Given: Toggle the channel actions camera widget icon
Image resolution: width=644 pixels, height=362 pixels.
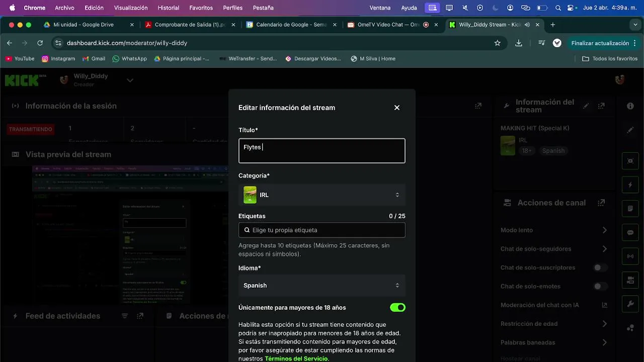Looking at the screenshot, I should point(630,280).
